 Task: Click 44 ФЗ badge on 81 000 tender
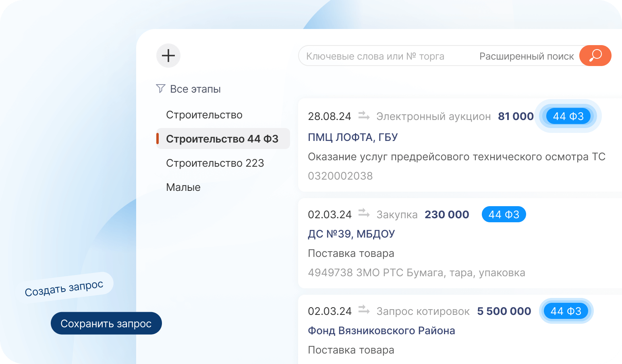click(568, 116)
